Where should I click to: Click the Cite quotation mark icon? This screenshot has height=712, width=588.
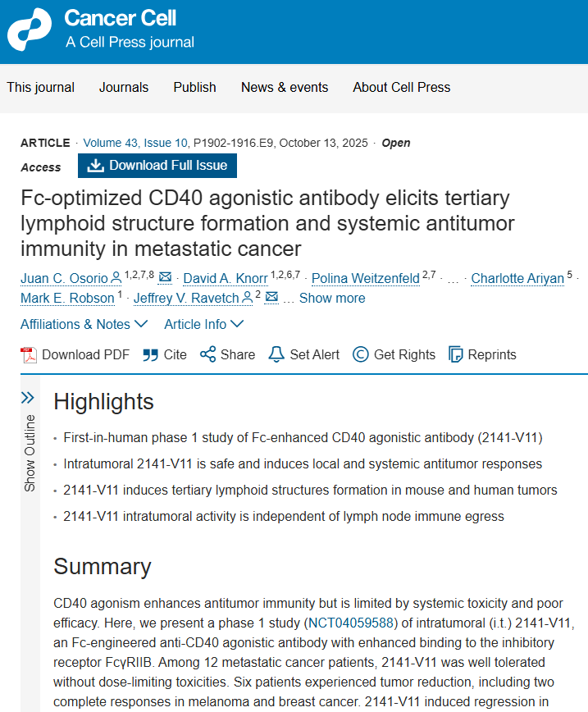point(150,354)
